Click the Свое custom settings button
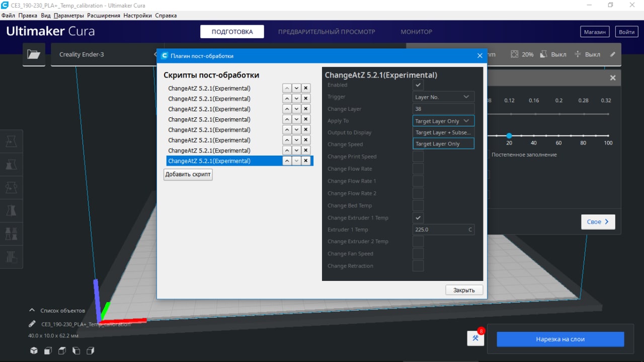Viewport: 644px width, 362px height. (x=598, y=222)
